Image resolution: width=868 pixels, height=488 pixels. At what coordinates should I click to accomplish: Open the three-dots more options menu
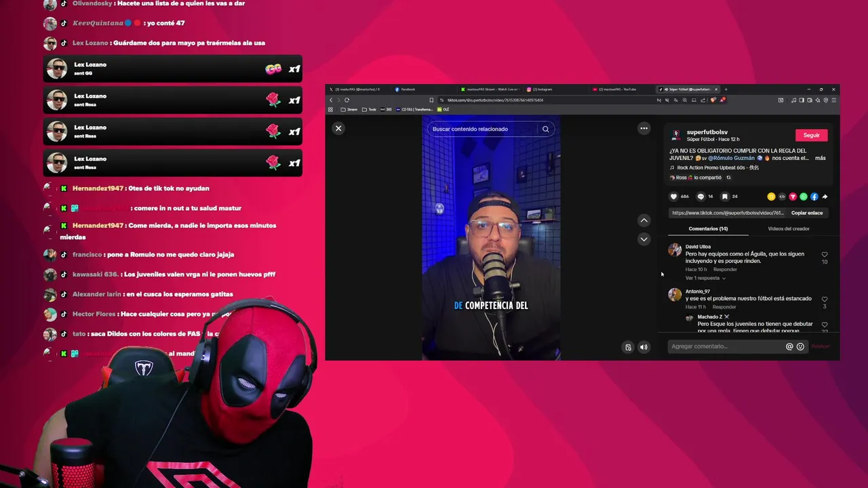tap(644, 128)
